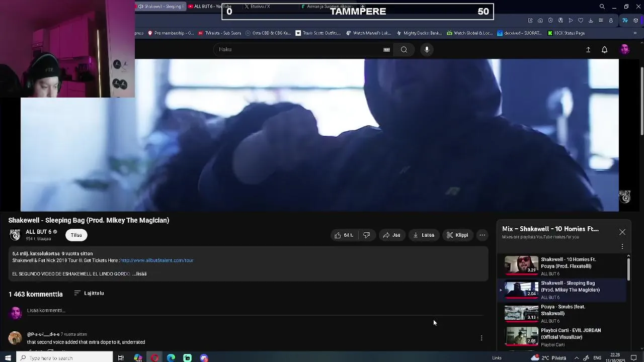Expand description with ...lisää
Image resolution: width=644 pixels, height=362 pixels.
[x=139, y=274]
